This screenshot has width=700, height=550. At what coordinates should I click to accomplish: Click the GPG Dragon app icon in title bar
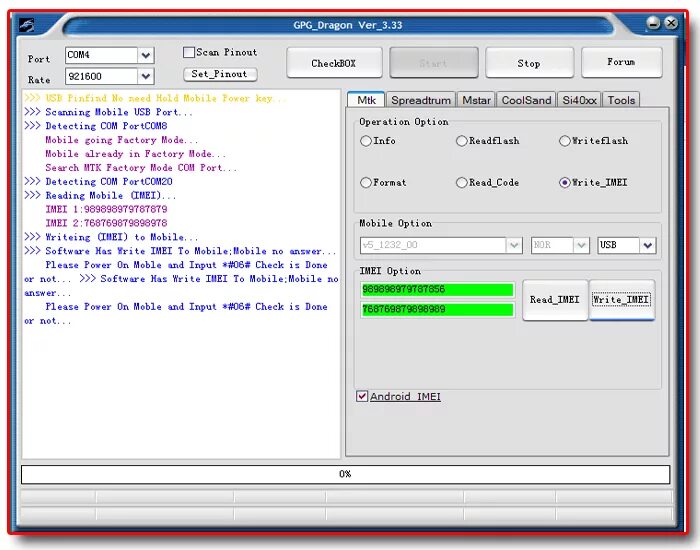click(27, 25)
